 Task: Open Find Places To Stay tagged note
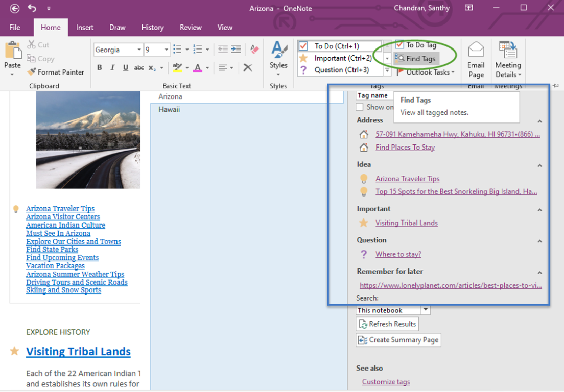coord(405,148)
